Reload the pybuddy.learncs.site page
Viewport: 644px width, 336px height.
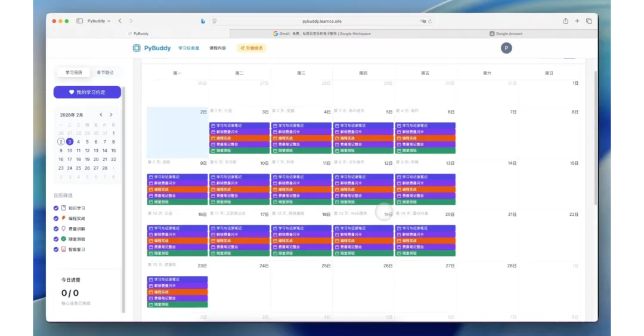(x=430, y=21)
